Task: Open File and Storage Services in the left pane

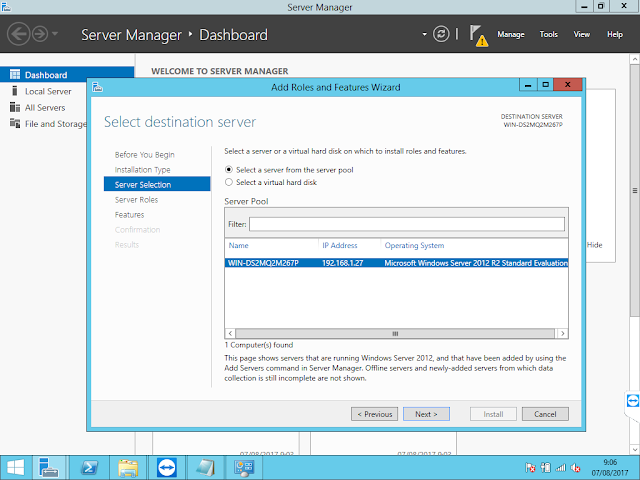Action: coord(56,124)
